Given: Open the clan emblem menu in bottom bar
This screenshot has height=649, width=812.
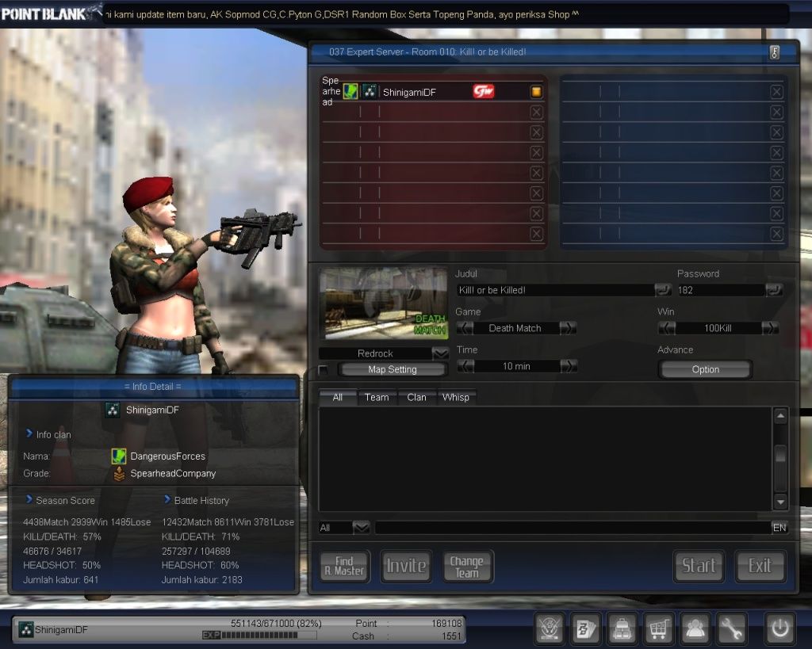Looking at the screenshot, I should point(550,629).
